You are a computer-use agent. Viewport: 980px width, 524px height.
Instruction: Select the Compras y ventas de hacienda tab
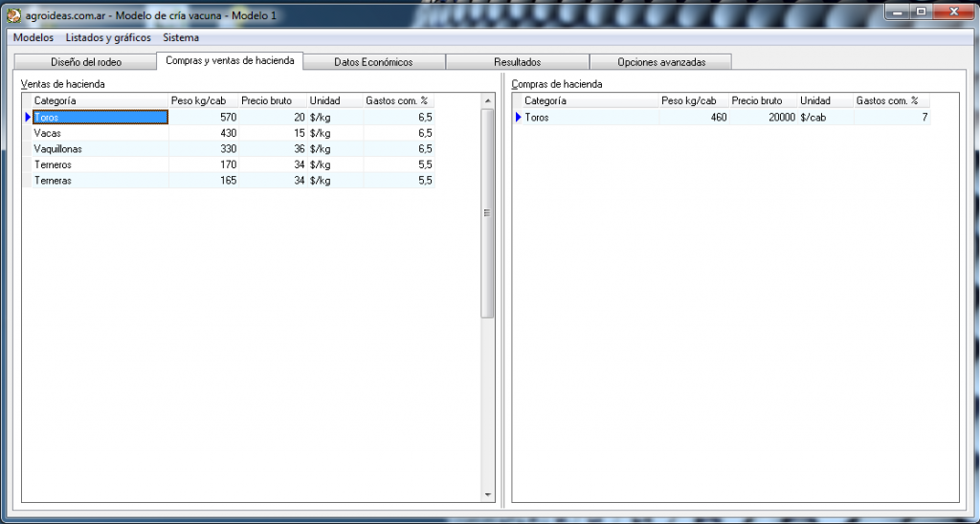point(230,60)
